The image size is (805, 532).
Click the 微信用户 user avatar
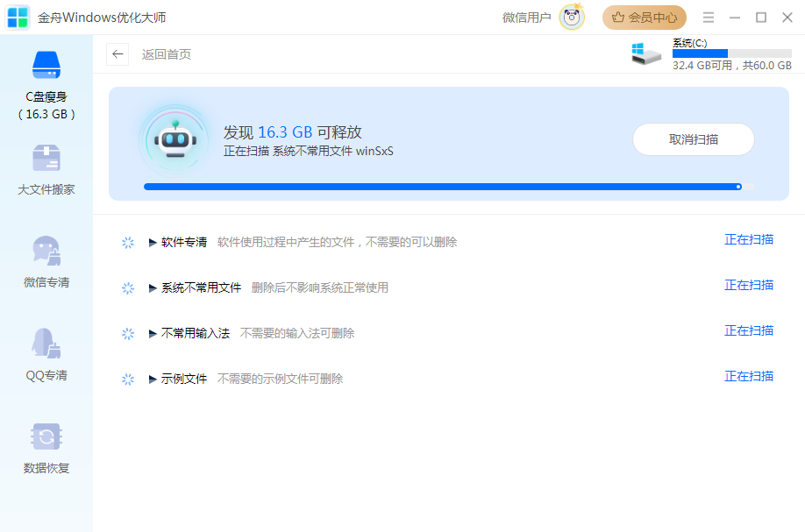[x=572, y=17]
